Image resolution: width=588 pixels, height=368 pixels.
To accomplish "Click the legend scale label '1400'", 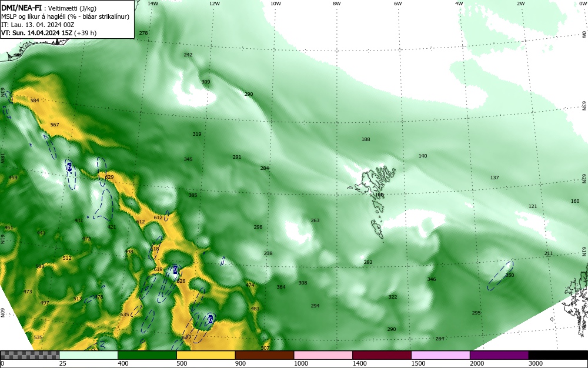I will [359, 363].
